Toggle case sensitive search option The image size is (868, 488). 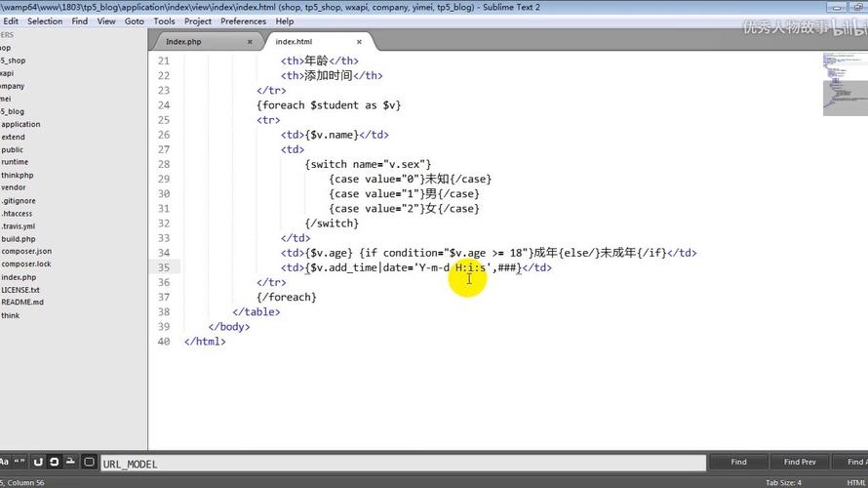[x=4, y=462]
